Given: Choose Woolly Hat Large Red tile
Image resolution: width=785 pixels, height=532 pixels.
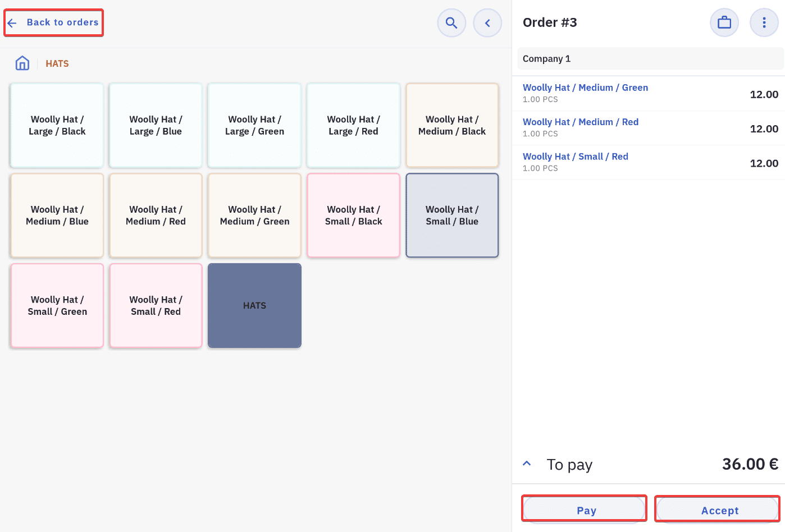Looking at the screenshot, I should [353, 125].
